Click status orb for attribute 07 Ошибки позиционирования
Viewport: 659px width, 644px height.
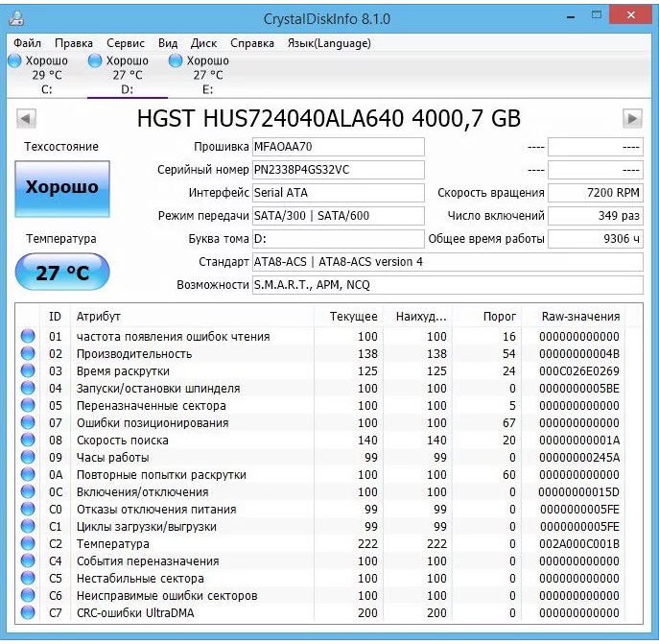click(28, 422)
